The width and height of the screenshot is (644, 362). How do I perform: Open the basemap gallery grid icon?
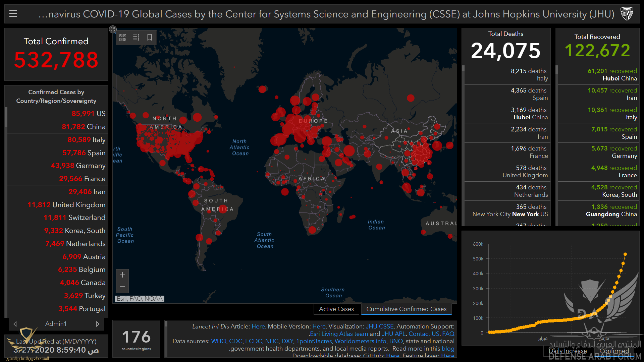[123, 38]
